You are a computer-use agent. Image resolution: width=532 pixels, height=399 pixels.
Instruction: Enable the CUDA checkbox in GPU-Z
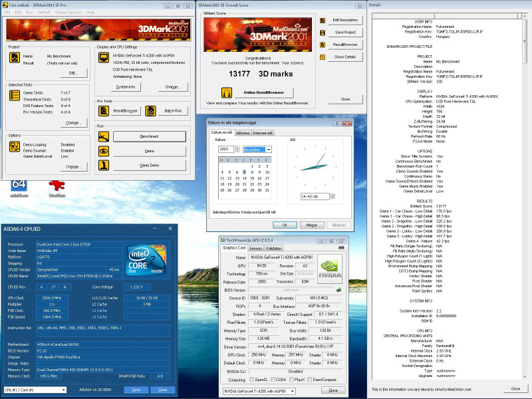coord(271,380)
